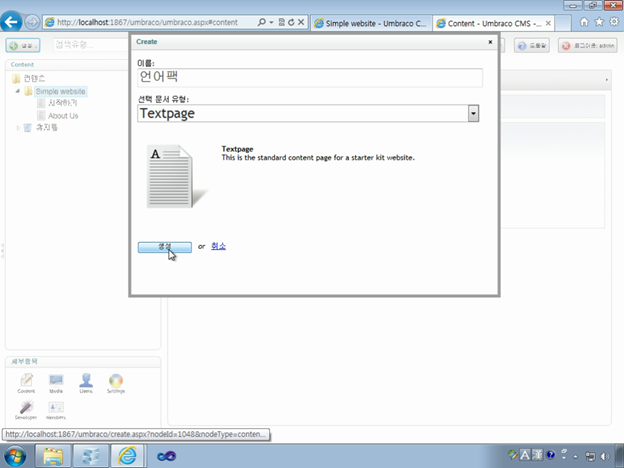The height and width of the screenshot is (468, 624).
Task: Open the Media section icon
Action: 56,383
